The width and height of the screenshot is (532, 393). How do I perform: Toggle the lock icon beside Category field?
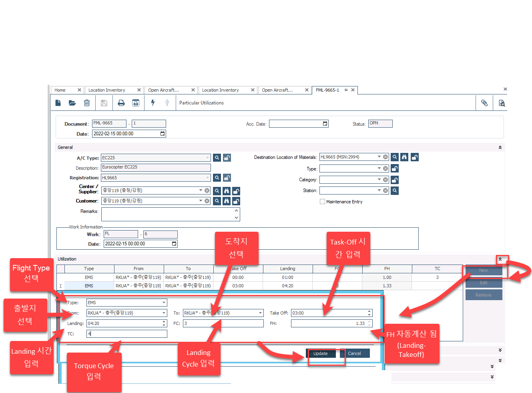pos(395,180)
